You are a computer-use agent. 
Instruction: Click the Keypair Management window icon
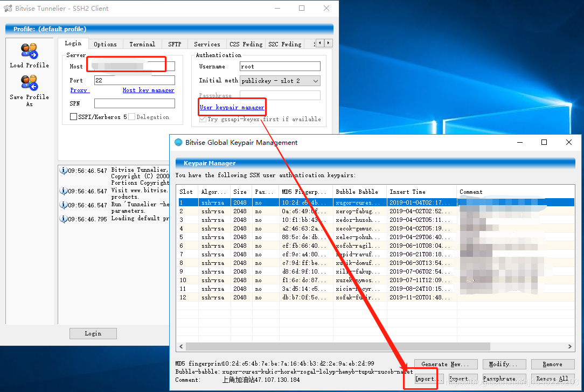tap(178, 142)
